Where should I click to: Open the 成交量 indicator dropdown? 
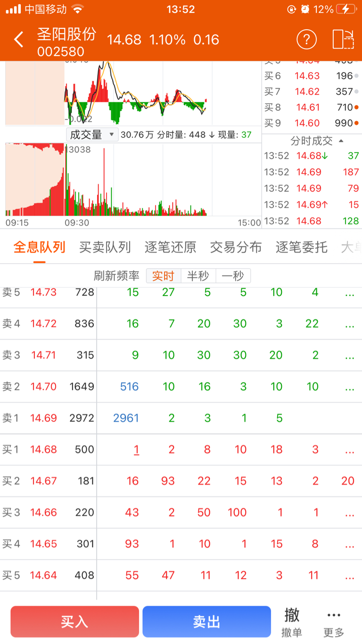(x=92, y=134)
